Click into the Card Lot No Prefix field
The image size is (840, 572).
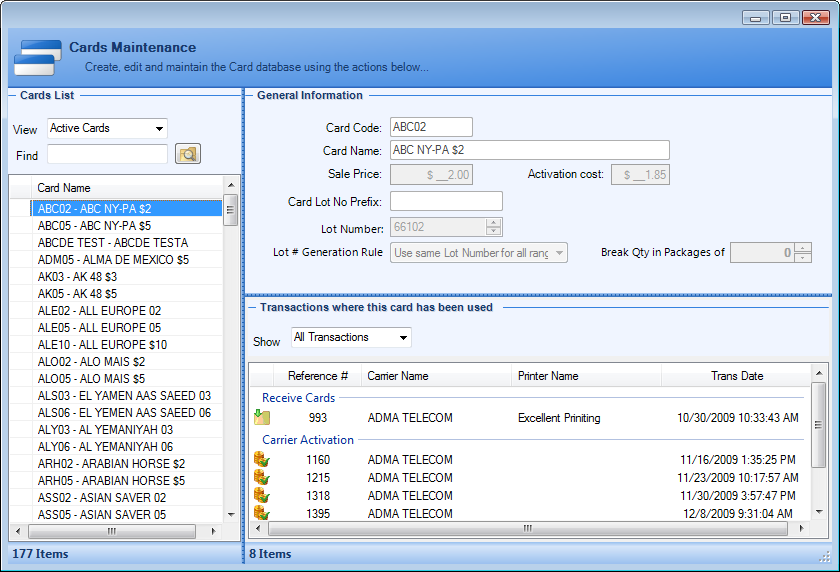tap(445, 202)
